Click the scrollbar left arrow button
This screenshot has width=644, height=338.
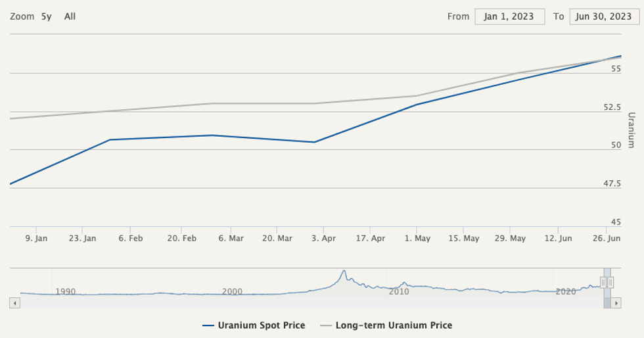tap(15, 303)
